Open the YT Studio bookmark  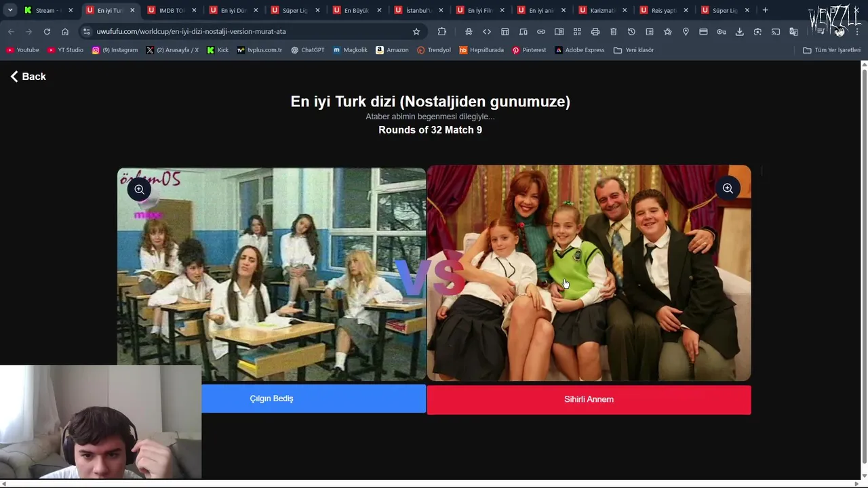point(66,50)
